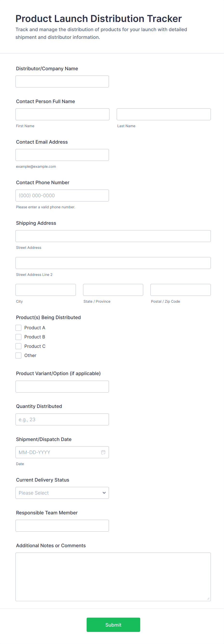224x644 pixels.
Task: Focus the Street Address field
Action: click(113, 236)
